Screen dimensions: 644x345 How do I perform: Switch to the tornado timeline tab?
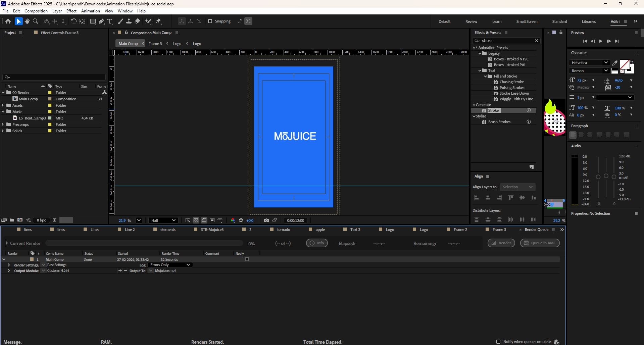tap(284, 230)
